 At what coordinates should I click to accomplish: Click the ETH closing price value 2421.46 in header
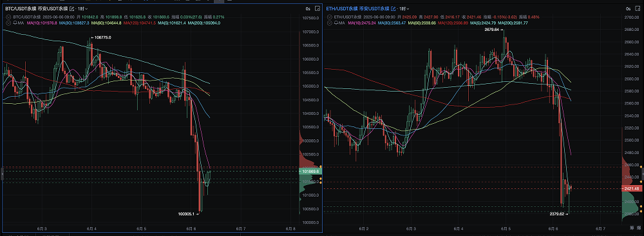(x=474, y=17)
